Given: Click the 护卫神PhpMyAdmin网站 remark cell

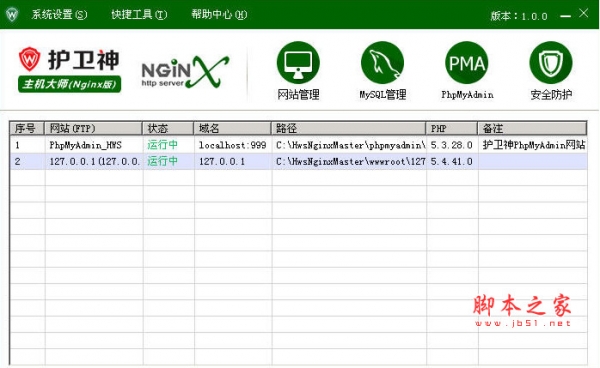Looking at the screenshot, I should [533, 145].
